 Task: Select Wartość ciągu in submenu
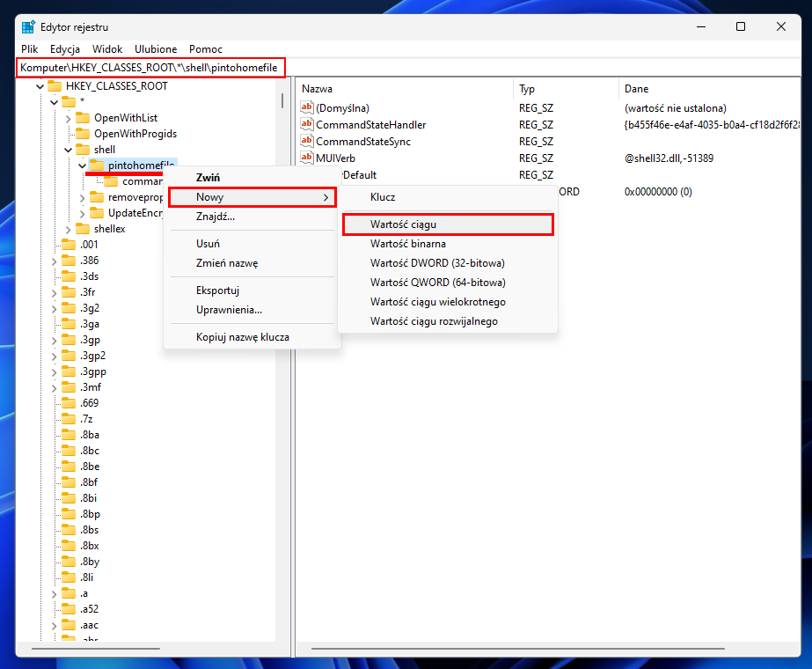click(448, 224)
